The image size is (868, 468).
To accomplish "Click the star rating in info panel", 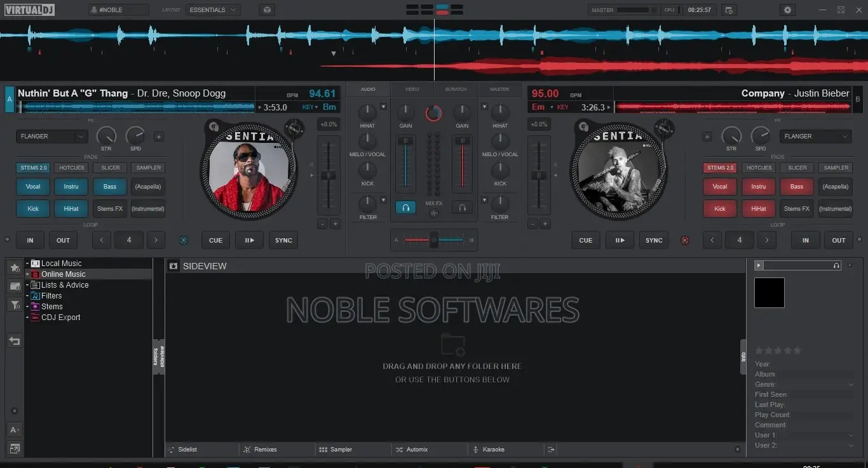I will (778, 351).
